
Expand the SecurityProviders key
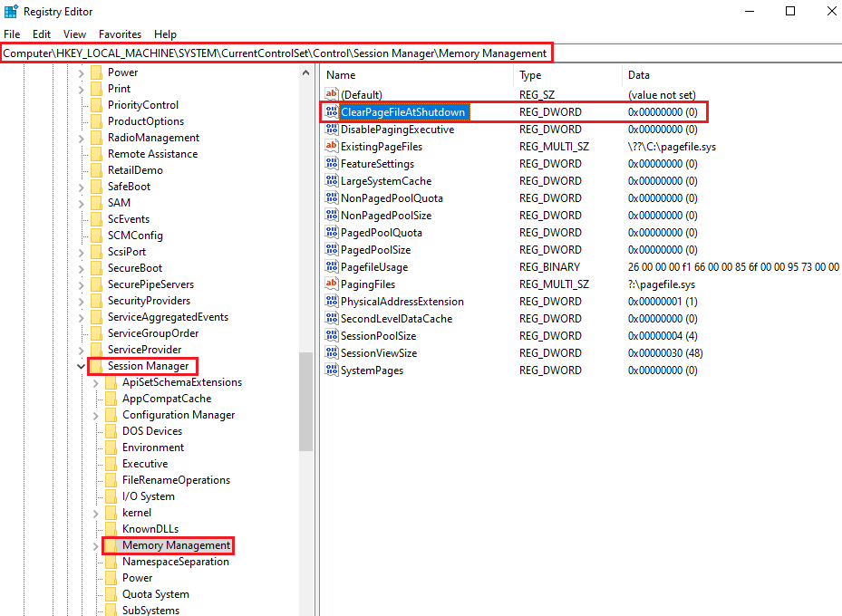pos(81,302)
